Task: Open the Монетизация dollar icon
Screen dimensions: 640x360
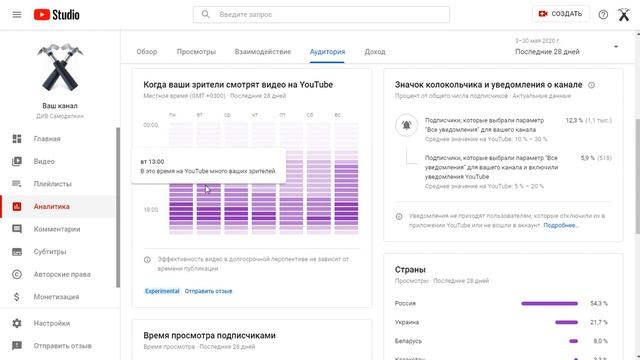Action: pyautogui.click(x=17, y=297)
